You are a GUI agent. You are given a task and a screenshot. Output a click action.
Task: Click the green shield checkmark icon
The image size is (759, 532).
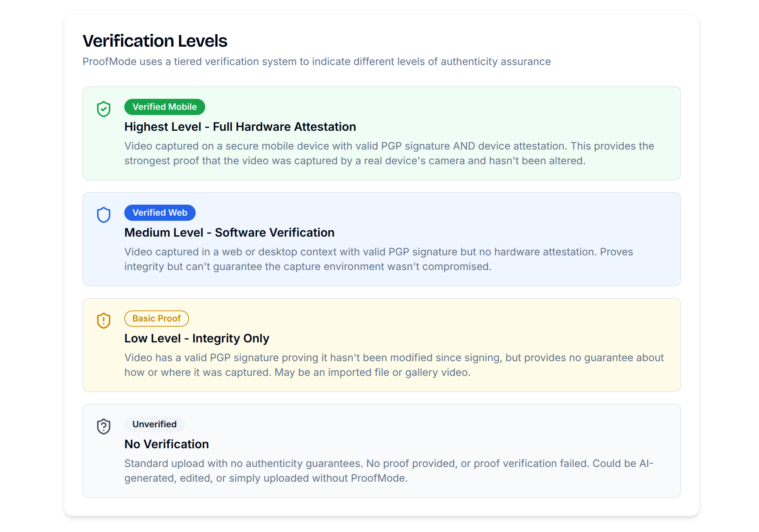(x=104, y=109)
